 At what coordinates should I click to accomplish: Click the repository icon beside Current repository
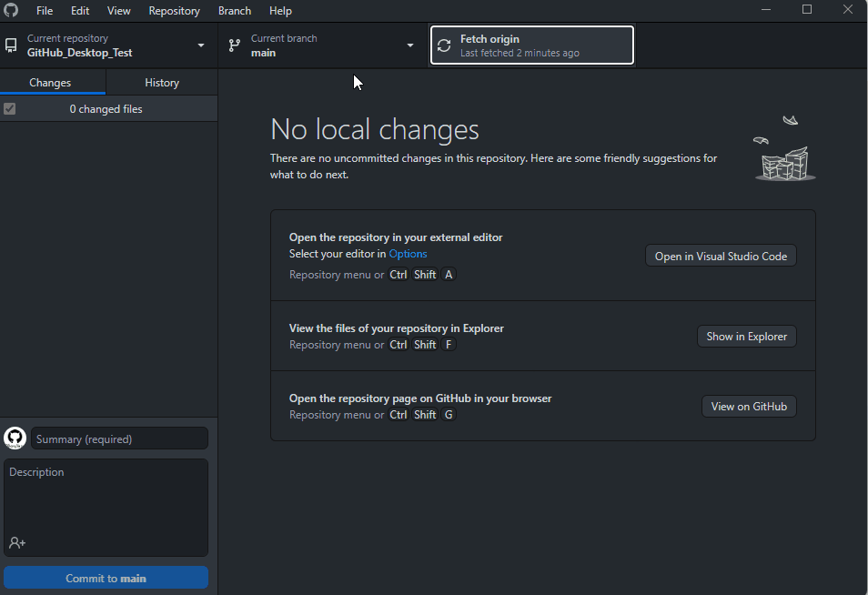click(x=11, y=45)
